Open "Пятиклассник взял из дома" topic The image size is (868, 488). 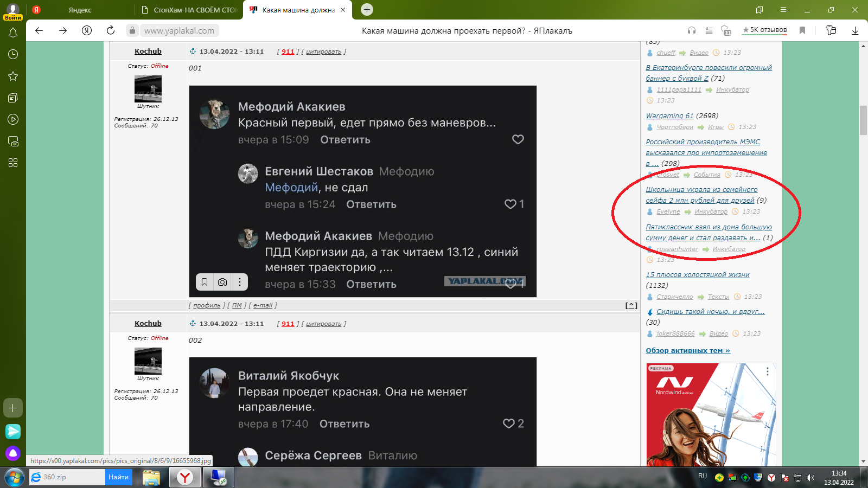click(x=709, y=233)
